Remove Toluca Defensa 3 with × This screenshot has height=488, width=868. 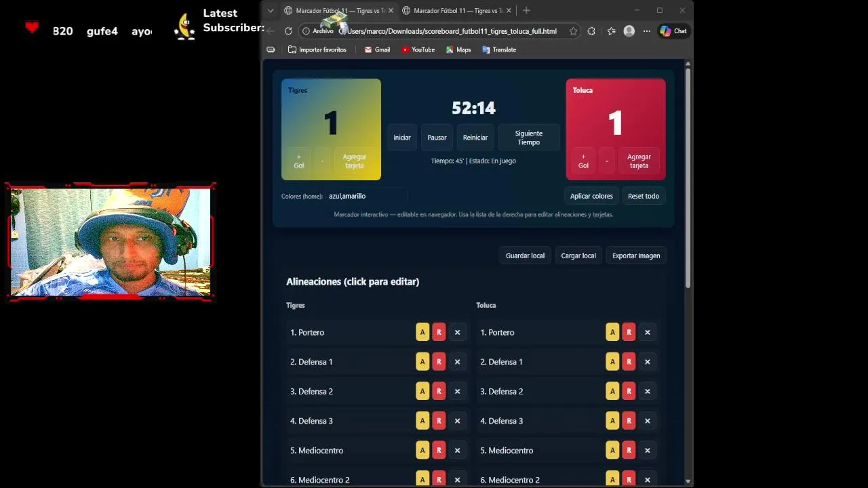pyautogui.click(x=647, y=421)
